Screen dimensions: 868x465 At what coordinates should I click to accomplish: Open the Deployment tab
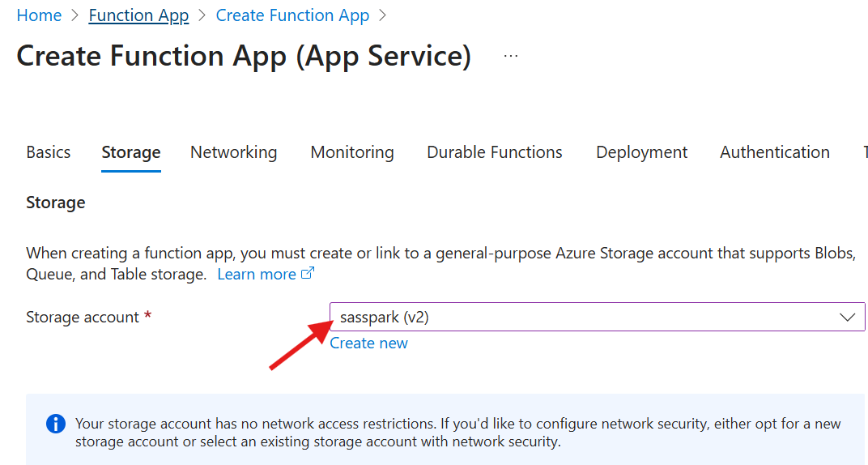(x=641, y=152)
